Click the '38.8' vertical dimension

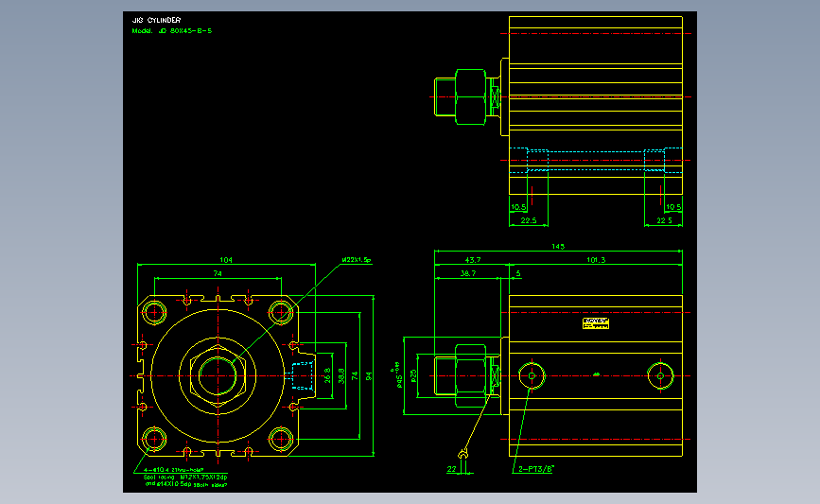341,375
